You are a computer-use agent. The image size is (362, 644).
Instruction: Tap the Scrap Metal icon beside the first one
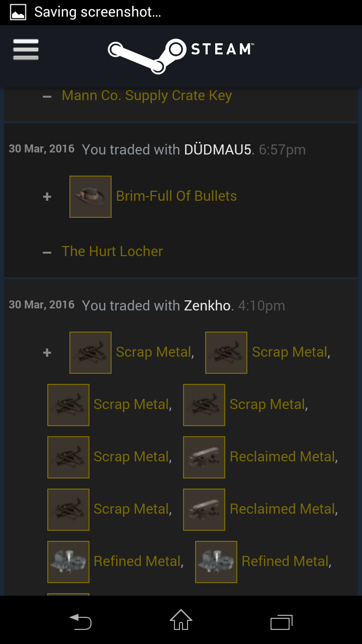tap(226, 353)
